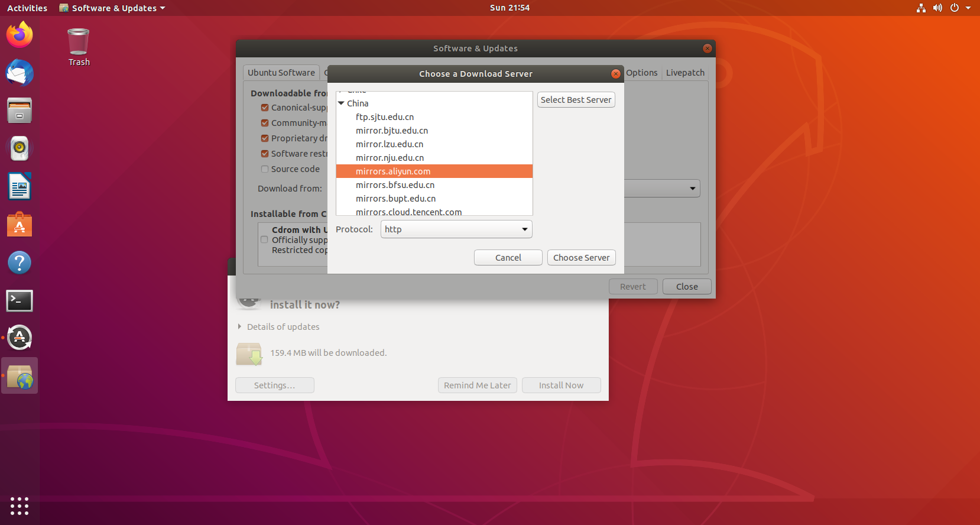Select mirror.nju.edu.cn server
The width and height of the screenshot is (980, 525).
pos(434,158)
